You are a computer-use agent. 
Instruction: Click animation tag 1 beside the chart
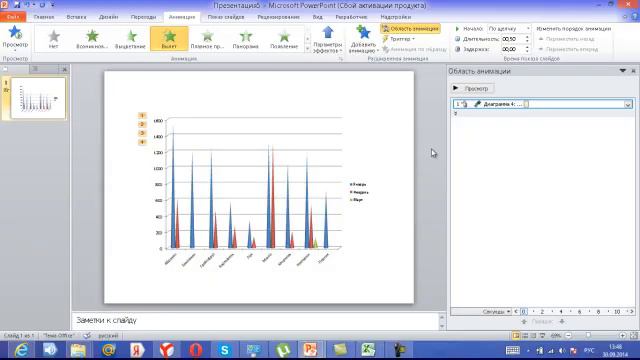click(142, 116)
